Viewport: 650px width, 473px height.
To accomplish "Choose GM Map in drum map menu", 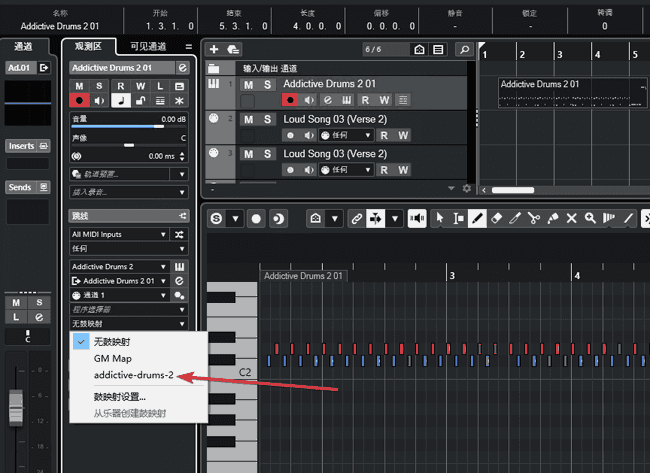I will [x=138, y=359].
